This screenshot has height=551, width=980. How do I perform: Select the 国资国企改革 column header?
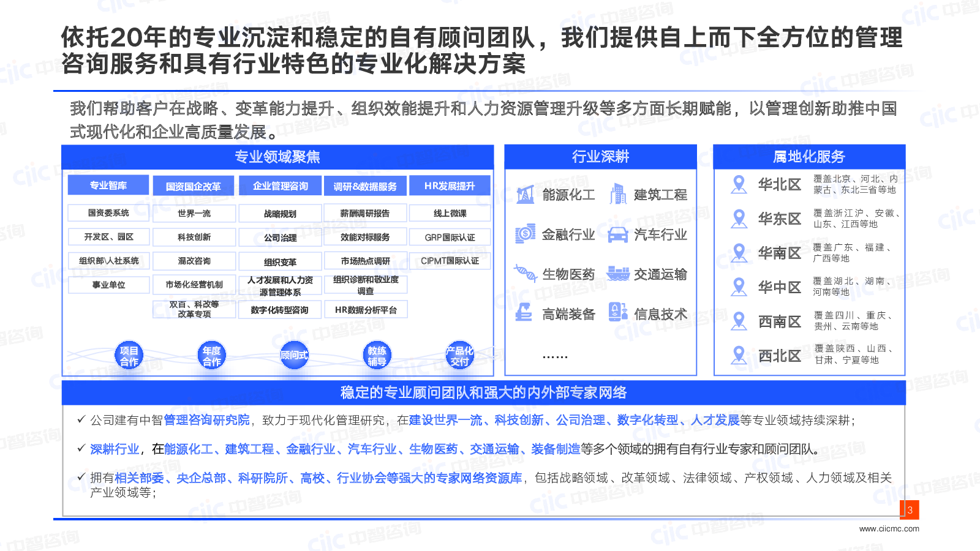click(x=194, y=186)
